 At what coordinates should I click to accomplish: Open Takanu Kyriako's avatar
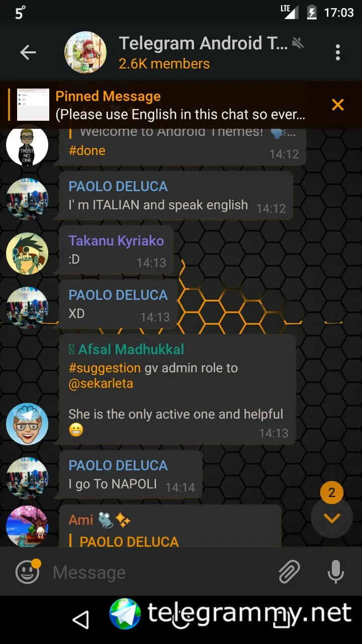coord(27,254)
